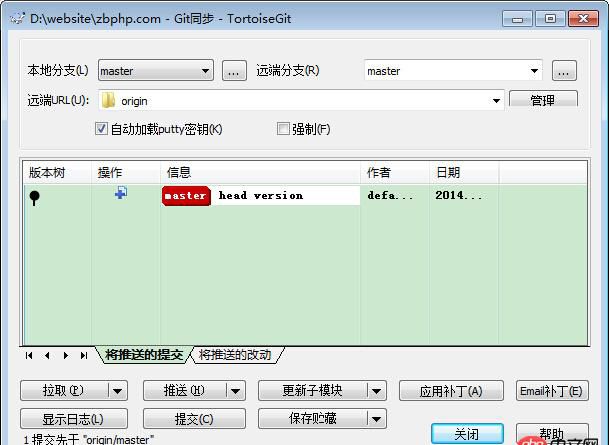Click the 显示日志(L) button
609x445 pixels.
tap(74, 419)
